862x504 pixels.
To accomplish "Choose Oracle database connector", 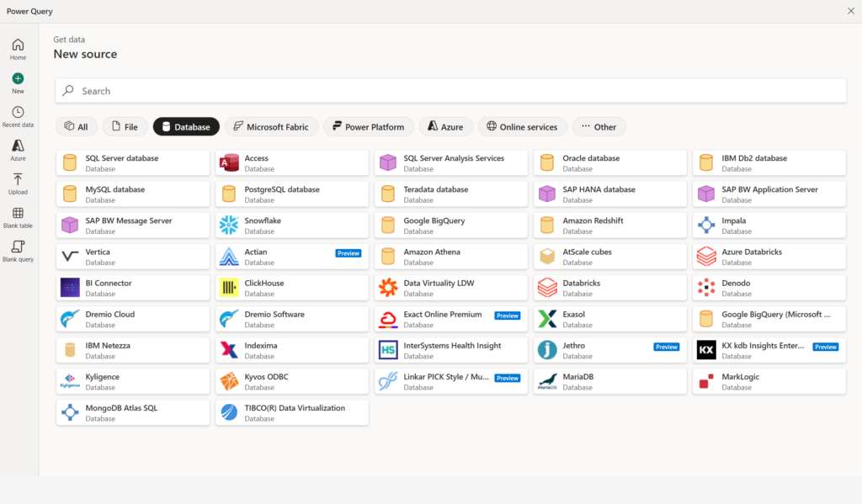I will pyautogui.click(x=610, y=162).
